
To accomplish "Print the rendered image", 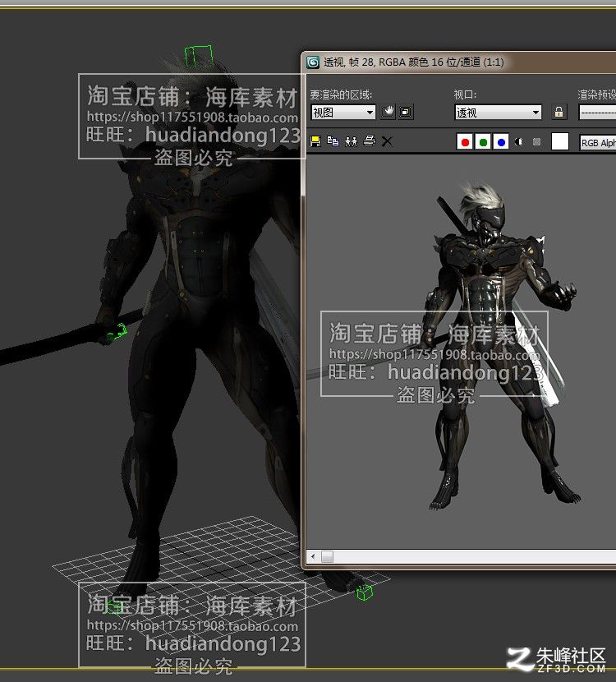I will pos(370,141).
